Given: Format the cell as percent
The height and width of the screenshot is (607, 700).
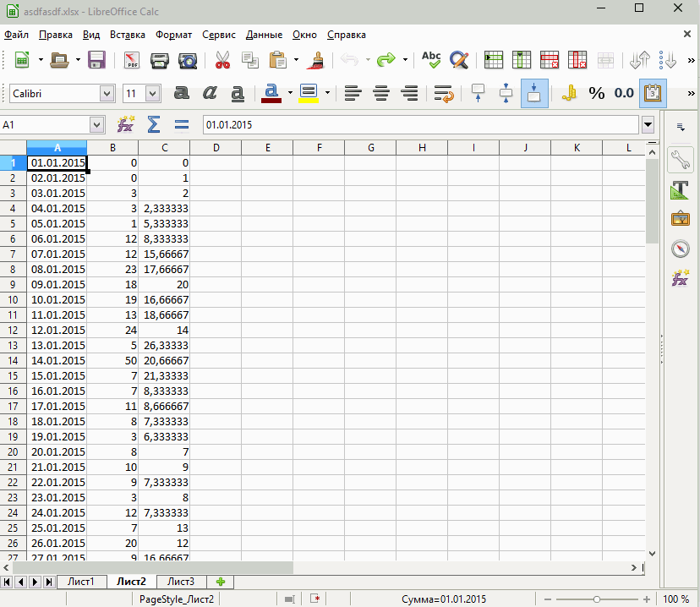Looking at the screenshot, I should coord(597,93).
